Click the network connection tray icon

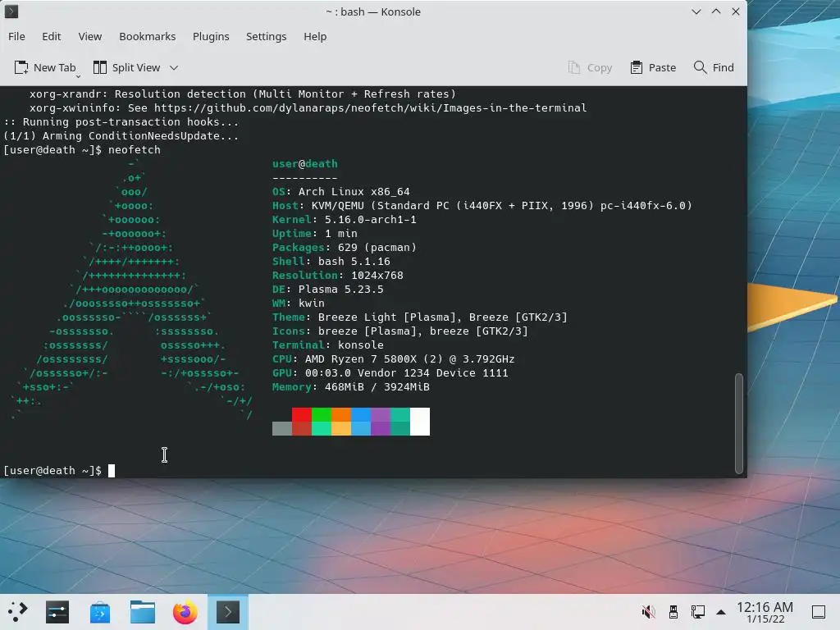697,611
